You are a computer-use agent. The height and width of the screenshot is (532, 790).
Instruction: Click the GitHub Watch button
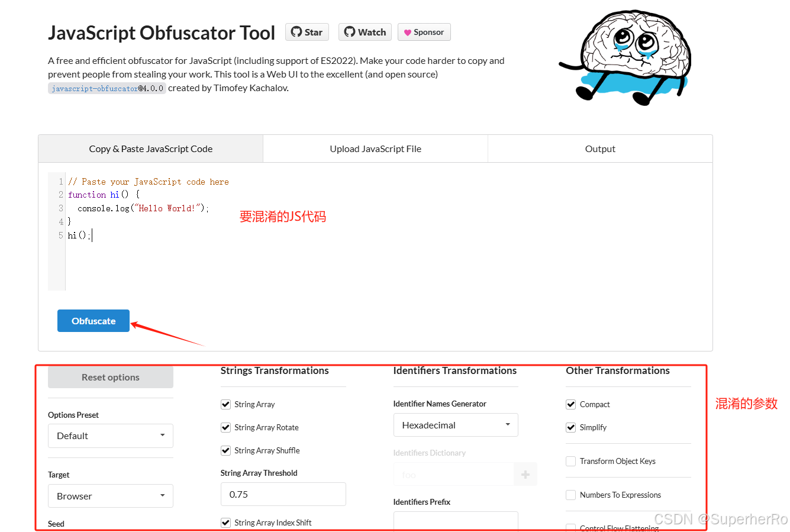[365, 32]
